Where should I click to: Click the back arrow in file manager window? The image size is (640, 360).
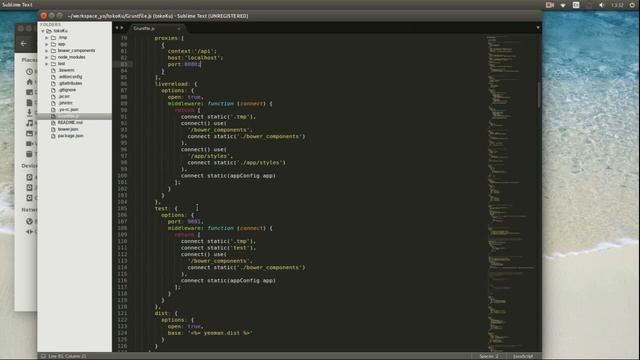coord(24,43)
